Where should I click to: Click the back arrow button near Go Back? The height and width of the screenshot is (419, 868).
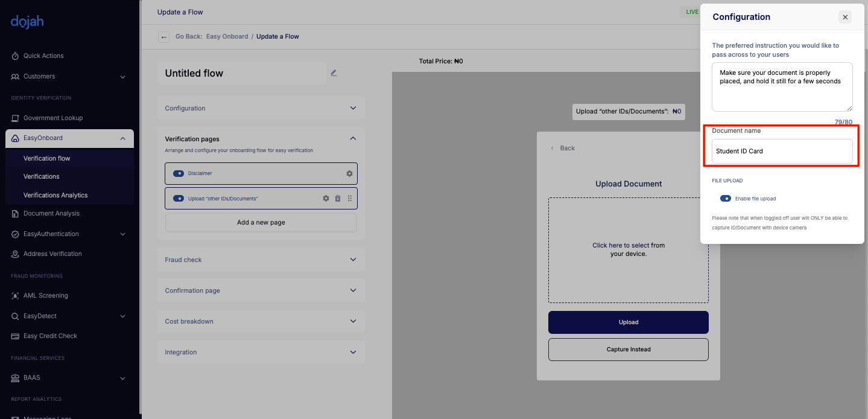point(163,37)
